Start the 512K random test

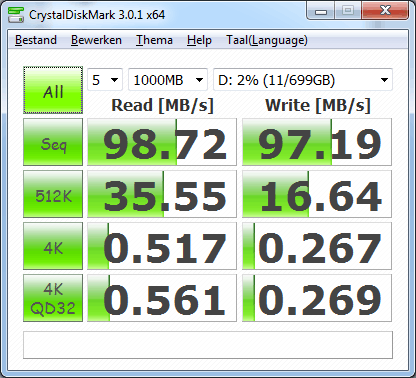point(53,194)
